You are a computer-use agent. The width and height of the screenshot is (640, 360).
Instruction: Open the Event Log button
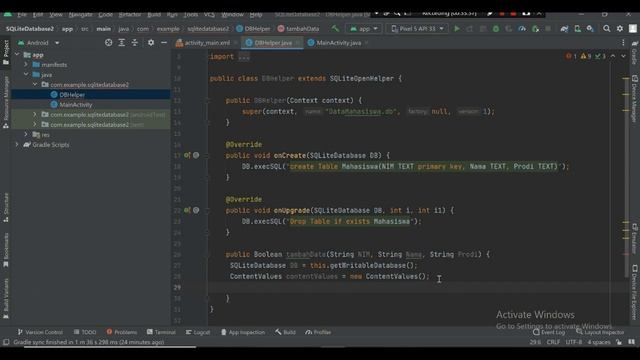[549, 332]
